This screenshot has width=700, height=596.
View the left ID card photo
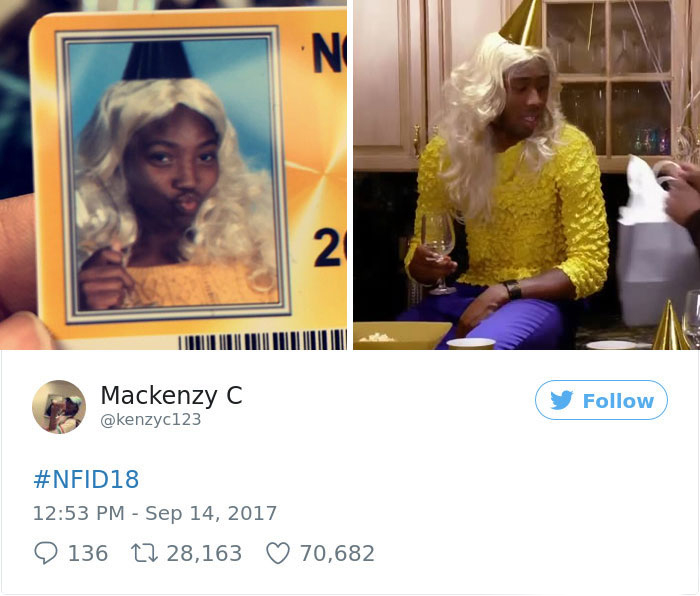pyautogui.click(x=173, y=175)
